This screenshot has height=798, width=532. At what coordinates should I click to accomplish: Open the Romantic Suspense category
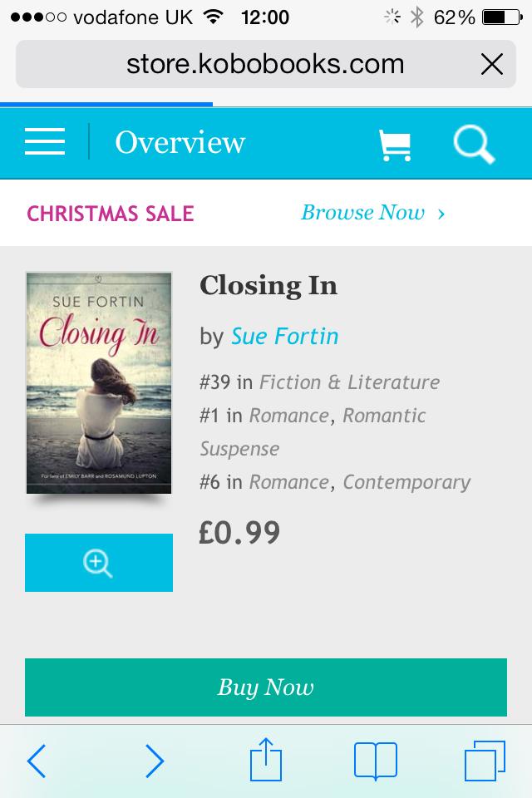[x=384, y=416]
